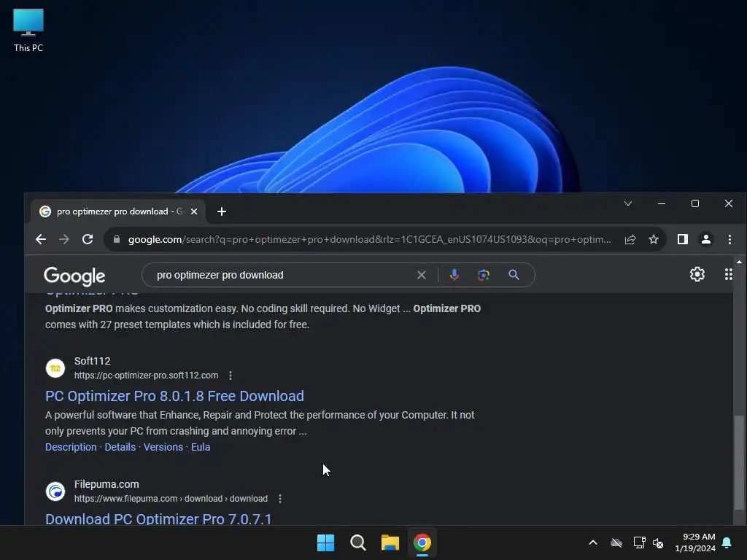This screenshot has width=747, height=560.
Task: Clear the Google search box
Action: 421,275
